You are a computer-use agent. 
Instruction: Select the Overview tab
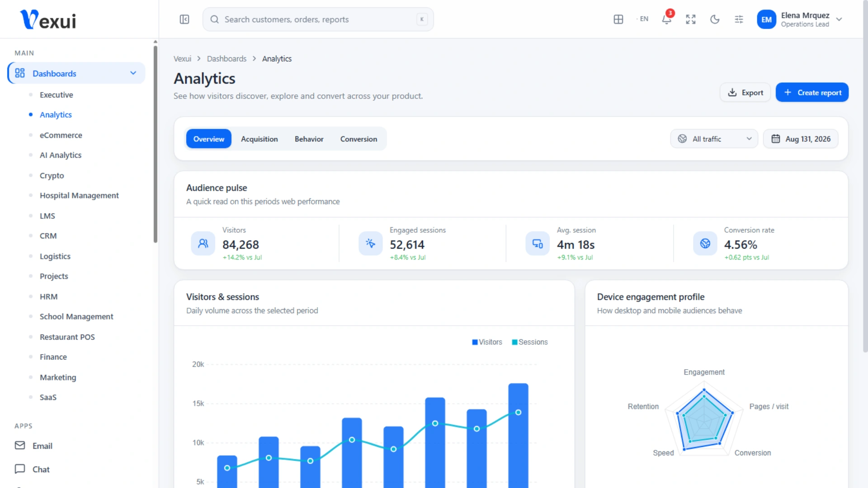pyautogui.click(x=208, y=139)
